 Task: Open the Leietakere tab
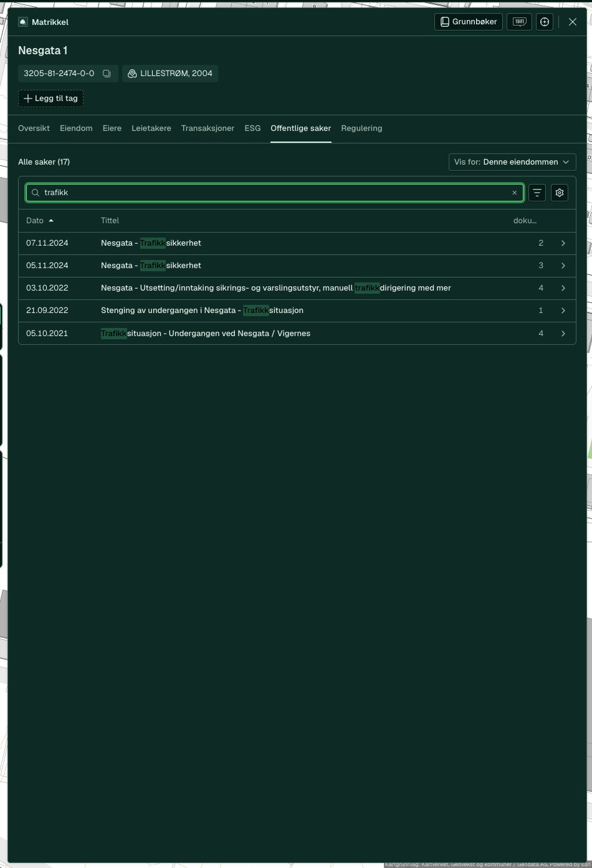[x=151, y=128]
